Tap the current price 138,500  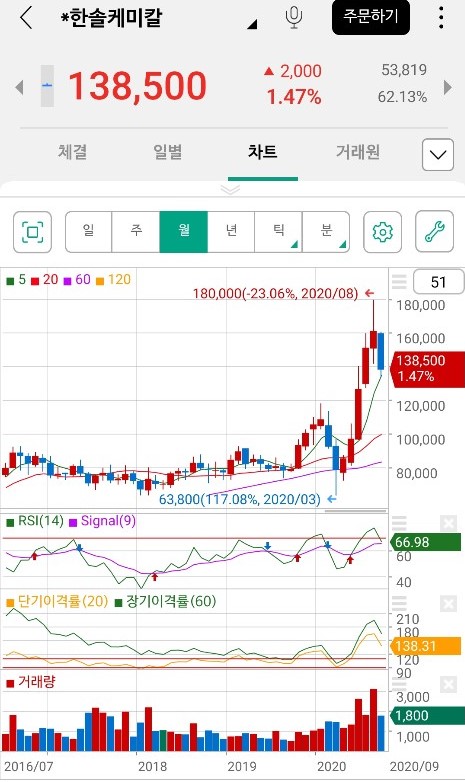(x=137, y=86)
